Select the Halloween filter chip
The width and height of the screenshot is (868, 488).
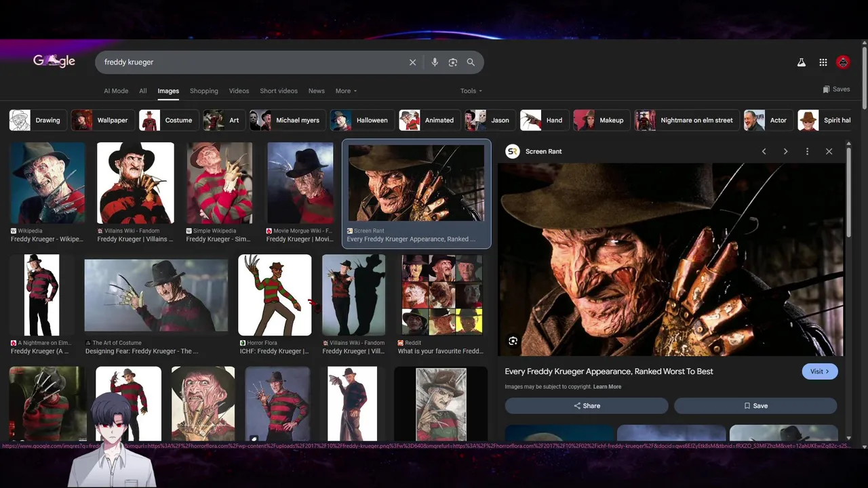[x=362, y=120]
